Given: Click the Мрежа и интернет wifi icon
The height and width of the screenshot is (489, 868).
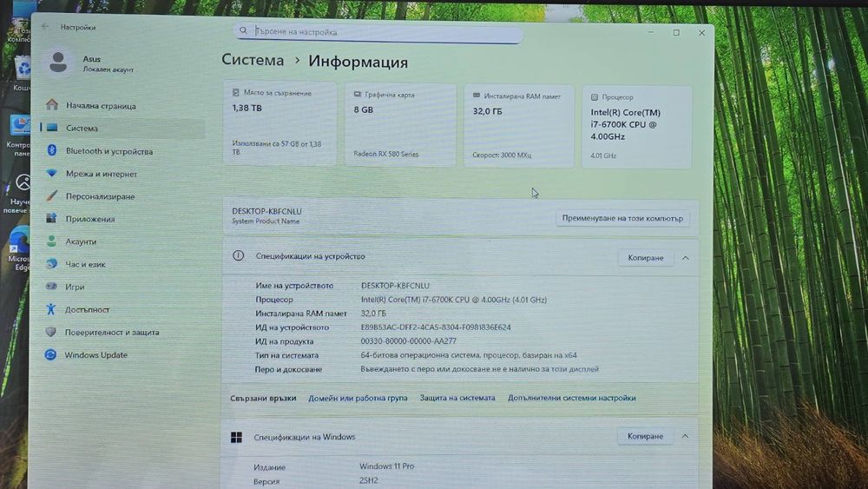Looking at the screenshot, I should (51, 173).
